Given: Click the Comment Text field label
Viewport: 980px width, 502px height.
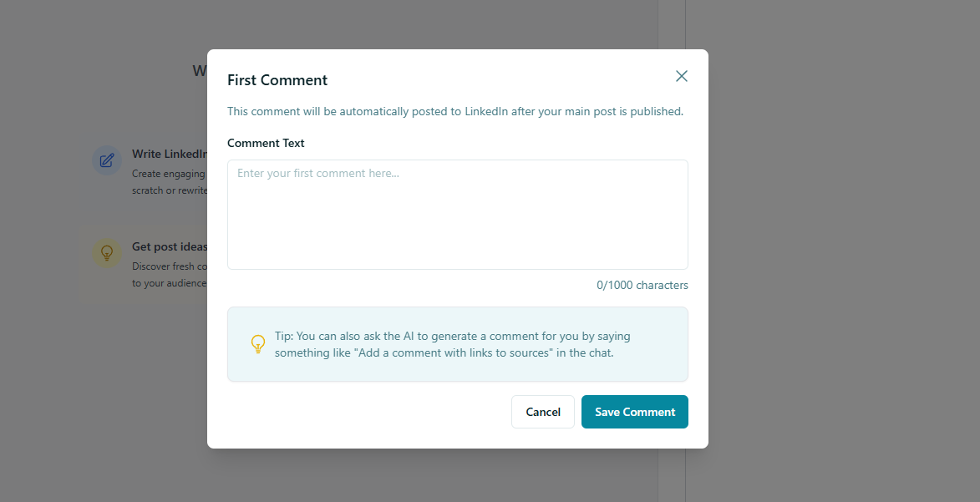Looking at the screenshot, I should tap(266, 143).
